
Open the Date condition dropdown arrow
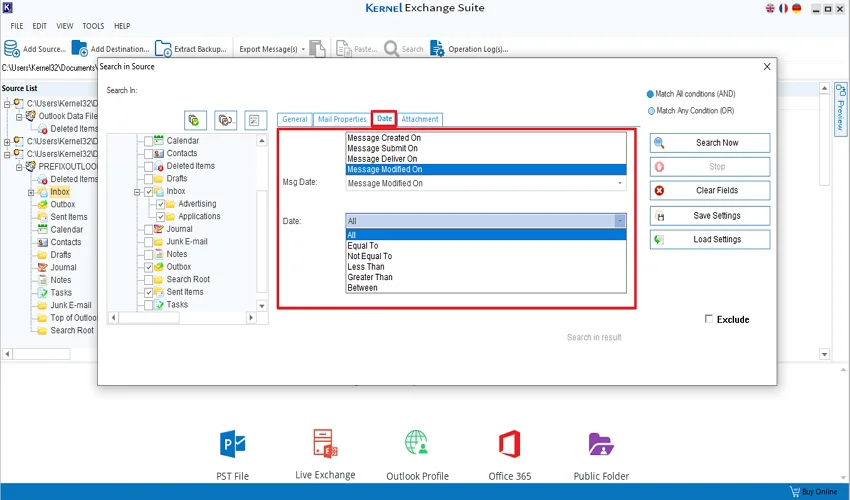tap(620, 221)
